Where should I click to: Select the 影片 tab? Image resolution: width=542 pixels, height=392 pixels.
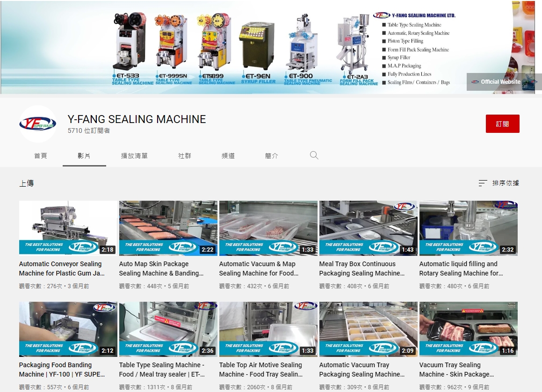(x=84, y=156)
